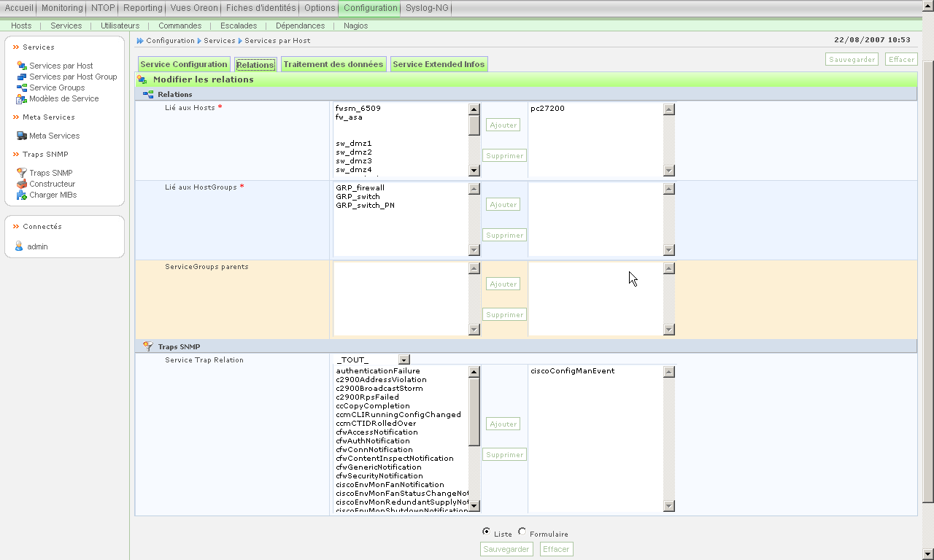Select authenticationFailure in traps list
934x560 pixels.
coord(378,370)
